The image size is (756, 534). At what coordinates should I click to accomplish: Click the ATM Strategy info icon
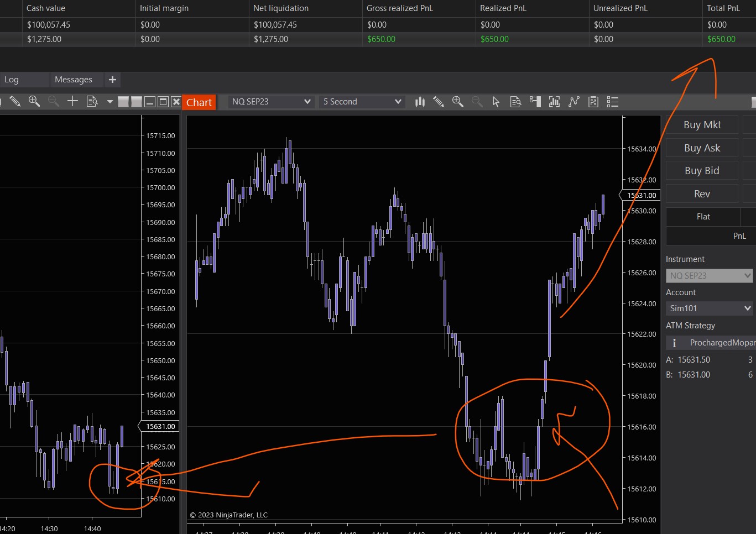674,343
